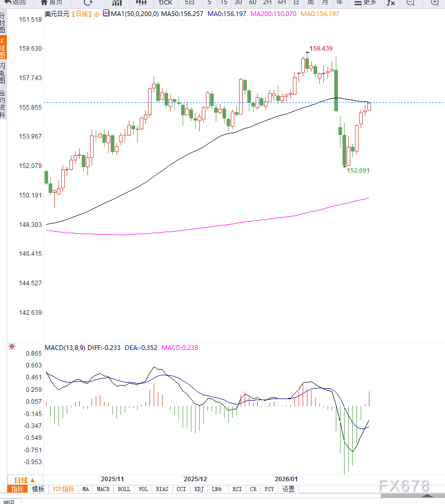Switch to 闪电图 view in sidebar
The width and height of the screenshot is (445, 504).
click(x=3, y=73)
